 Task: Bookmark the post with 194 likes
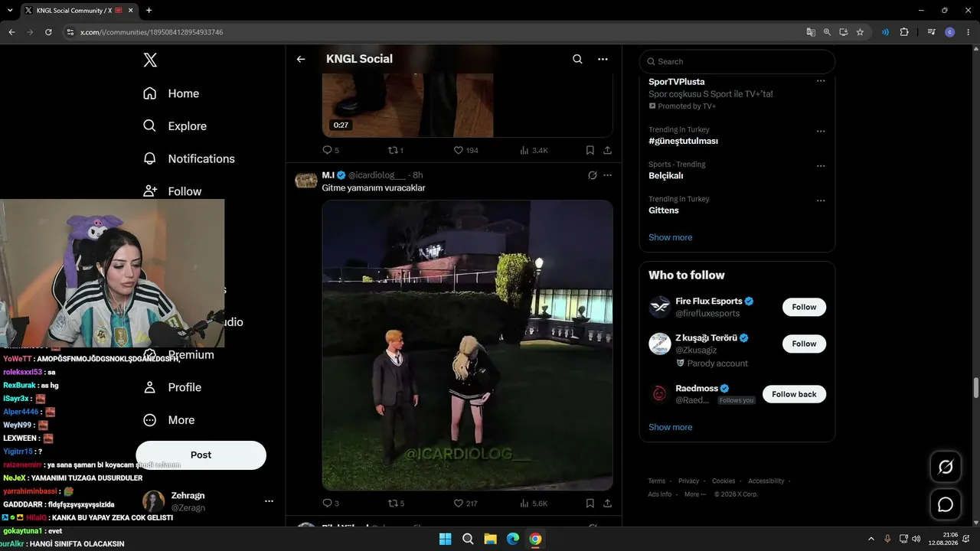point(590,150)
